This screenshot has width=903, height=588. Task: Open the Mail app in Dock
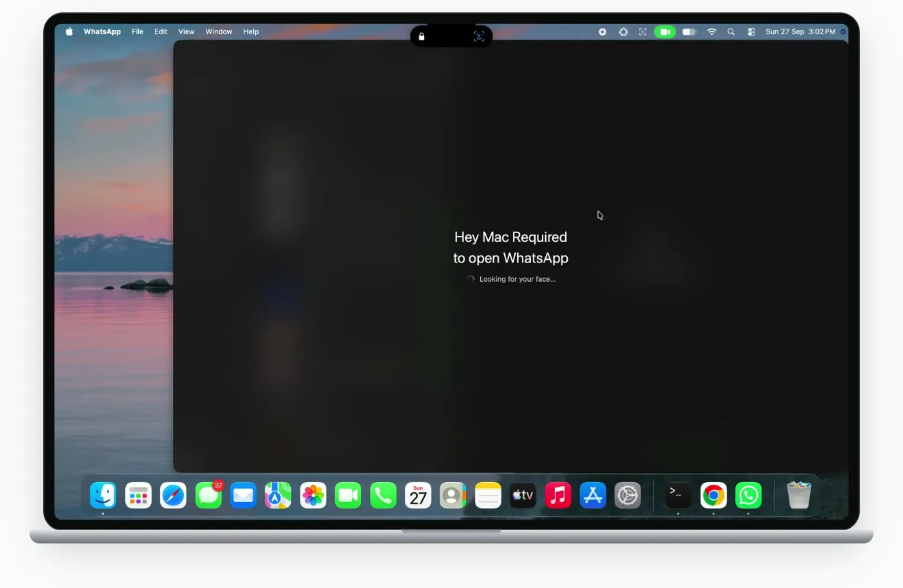[244, 496]
